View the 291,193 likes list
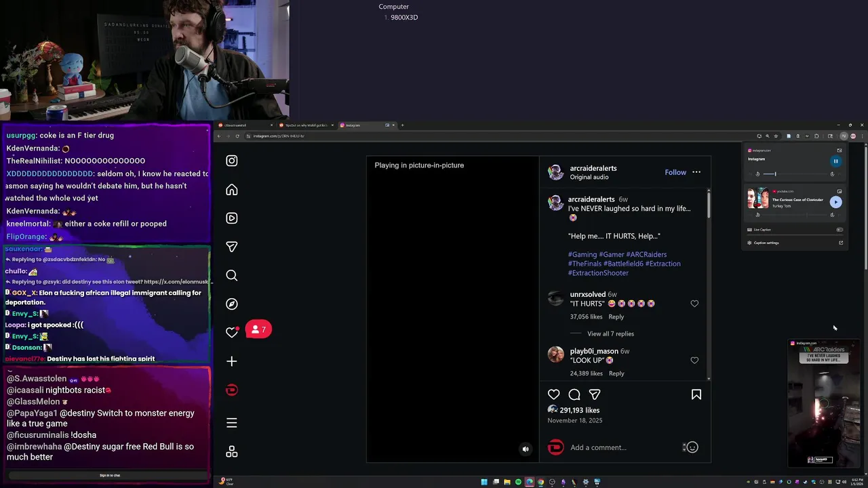This screenshot has width=868, height=488. pos(579,411)
